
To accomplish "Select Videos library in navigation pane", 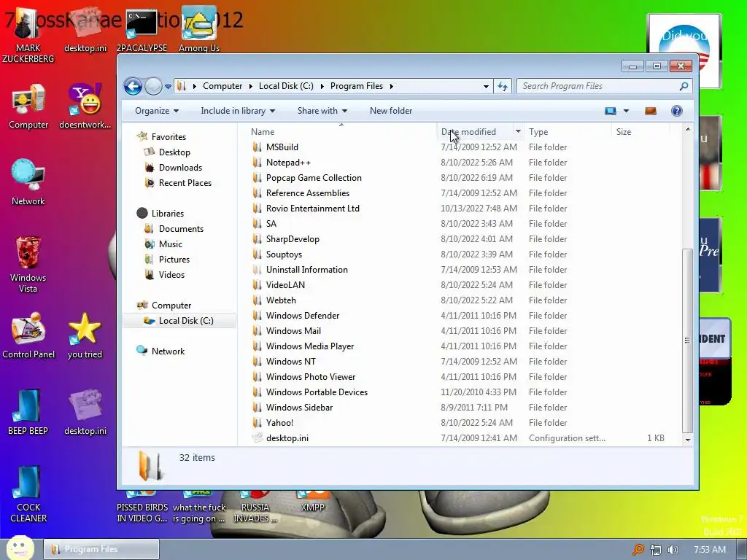I will (x=171, y=275).
